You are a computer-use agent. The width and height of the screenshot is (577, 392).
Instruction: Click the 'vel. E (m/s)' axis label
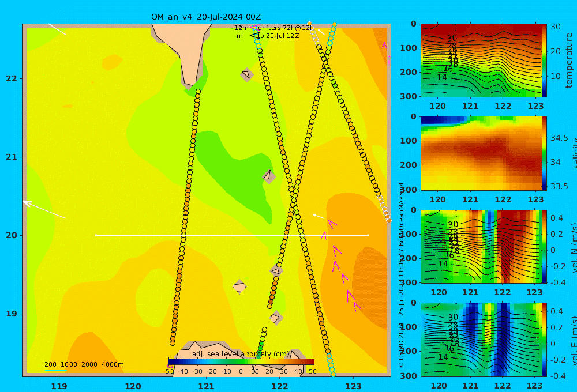coord(575,341)
